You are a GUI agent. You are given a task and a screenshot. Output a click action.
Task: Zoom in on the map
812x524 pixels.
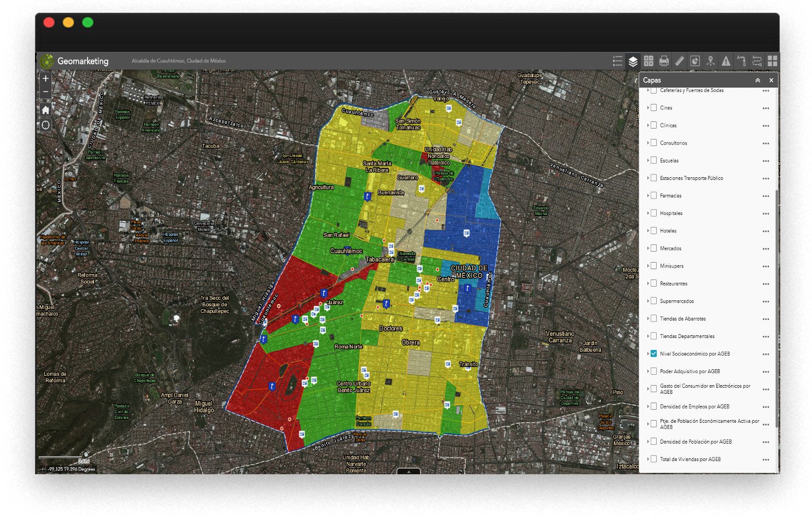point(46,79)
